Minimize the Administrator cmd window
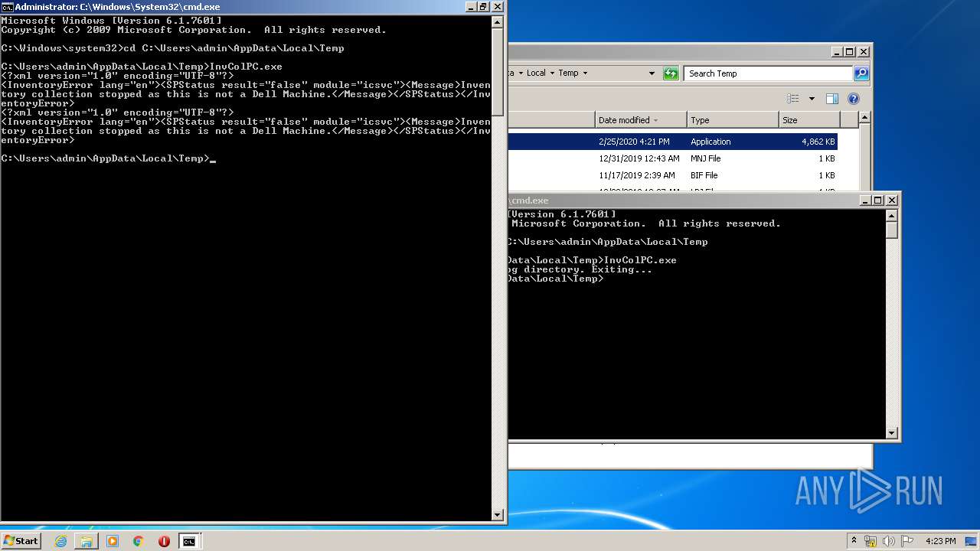Image resolution: width=980 pixels, height=551 pixels. coord(470,7)
